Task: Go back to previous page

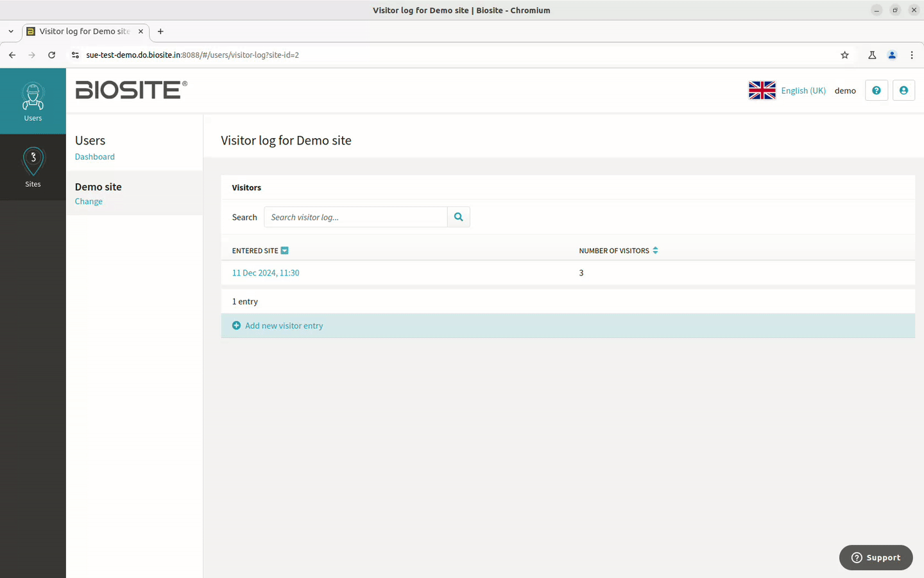Action: coord(12,55)
